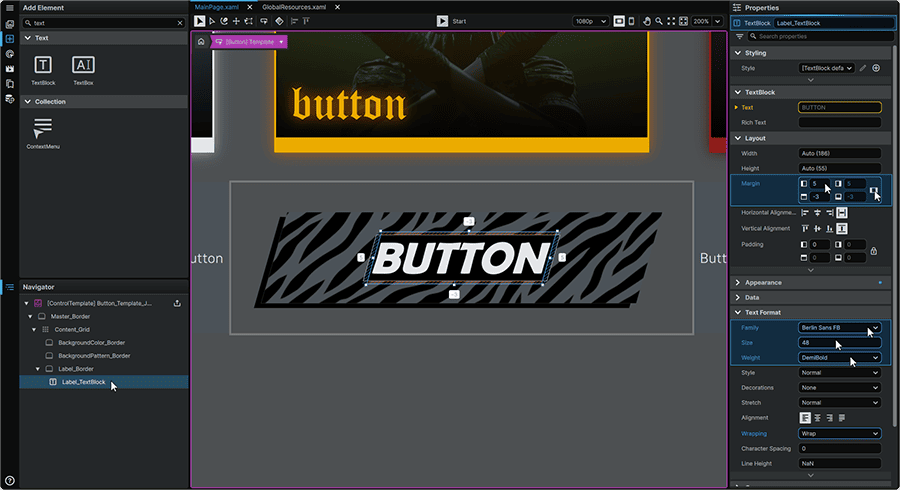The image size is (900, 490).
Task: Select Content_Grid in the Navigator
Action: click(x=72, y=329)
